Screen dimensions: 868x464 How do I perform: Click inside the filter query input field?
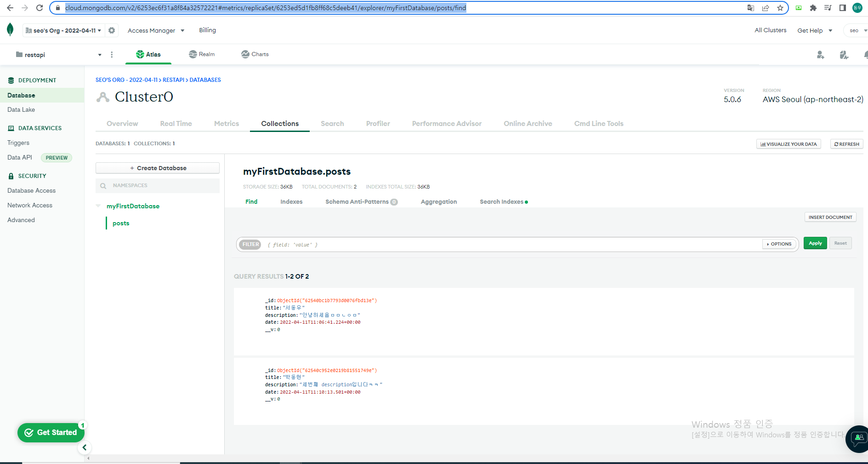460,244
